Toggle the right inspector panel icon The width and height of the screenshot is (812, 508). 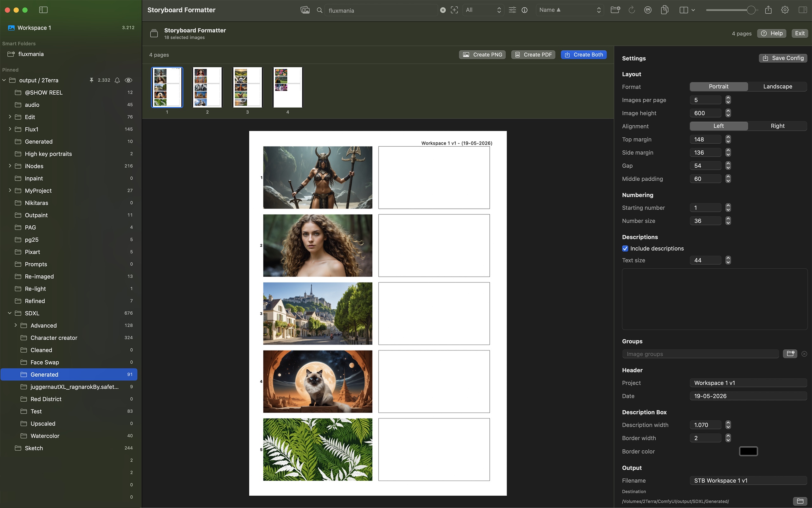click(802, 10)
